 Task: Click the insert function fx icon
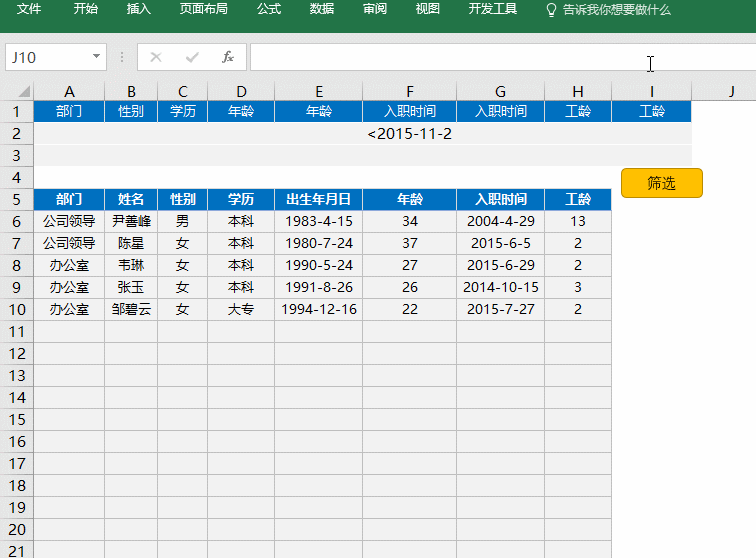pos(228,57)
